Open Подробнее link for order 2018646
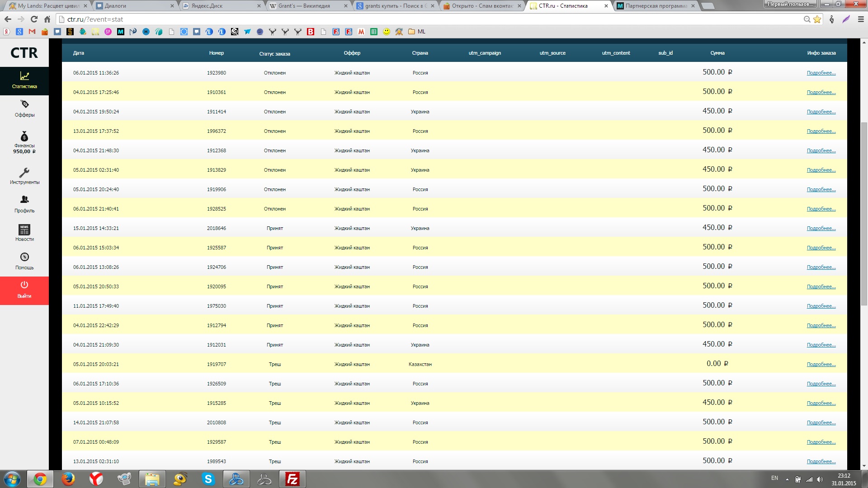This screenshot has width=868, height=488. pos(821,229)
